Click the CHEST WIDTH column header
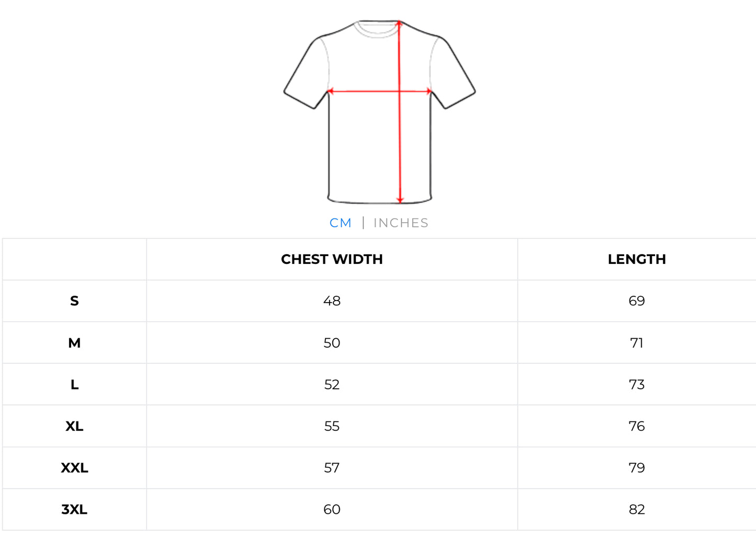756x541 pixels. pyautogui.click(x=332, y=259)
